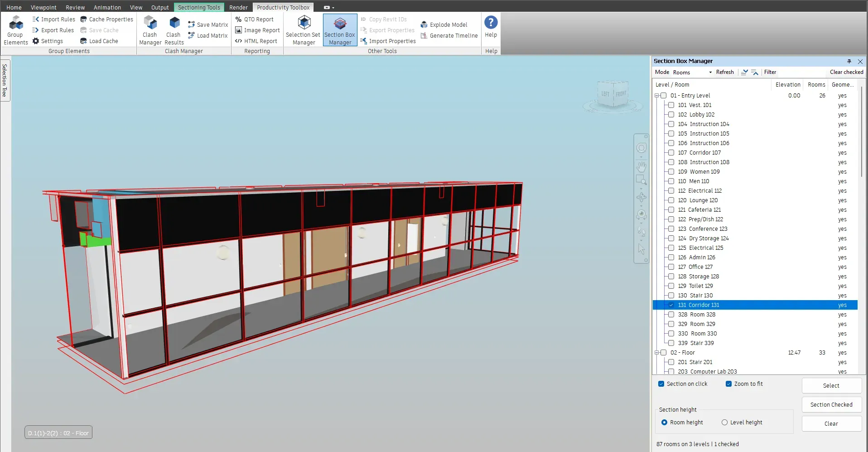Open quick access toolbar dropdown arrow

333,8
